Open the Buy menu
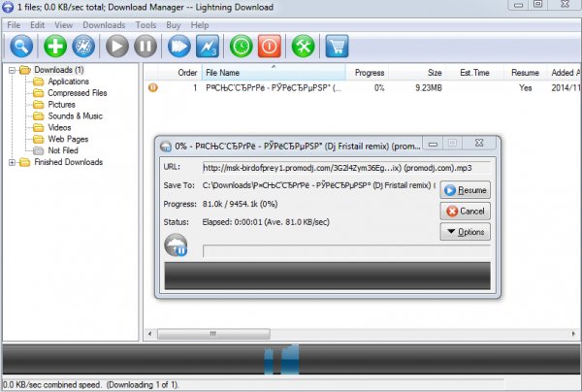Image resolution: width=582 pixels, height=392 pixels. 174,25
